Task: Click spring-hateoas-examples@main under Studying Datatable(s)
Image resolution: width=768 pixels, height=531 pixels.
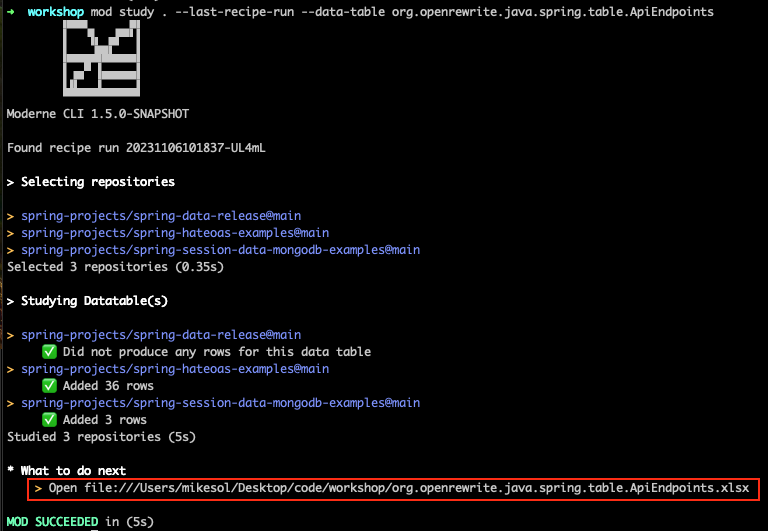Action: (175, 369)
